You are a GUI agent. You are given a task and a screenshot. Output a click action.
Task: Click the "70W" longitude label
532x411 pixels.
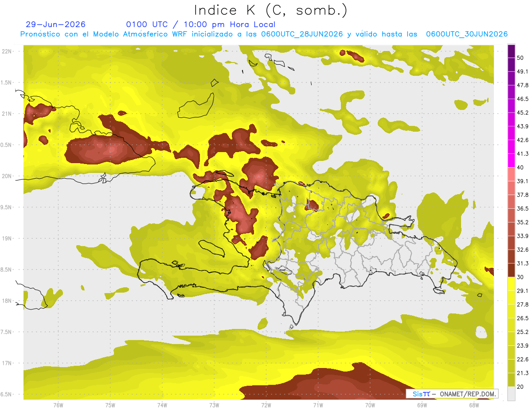tap(370, 405)
